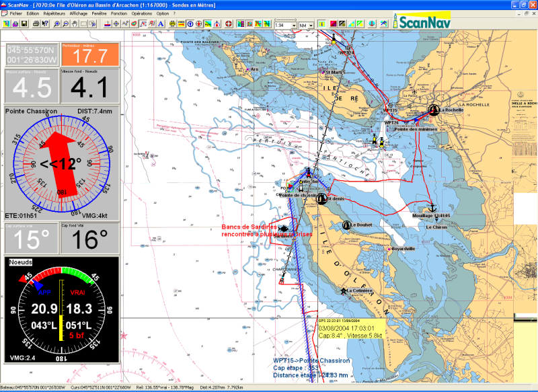Click the 'Le Chiron' map label

tap(436, 227)
